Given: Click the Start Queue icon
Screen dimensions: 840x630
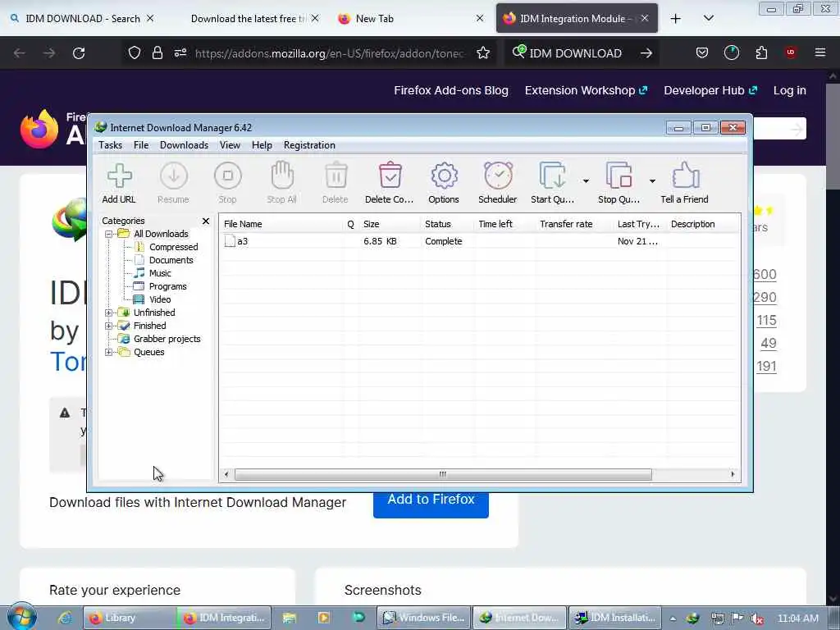Looking at the screenshot, I should tap(552, 183).
